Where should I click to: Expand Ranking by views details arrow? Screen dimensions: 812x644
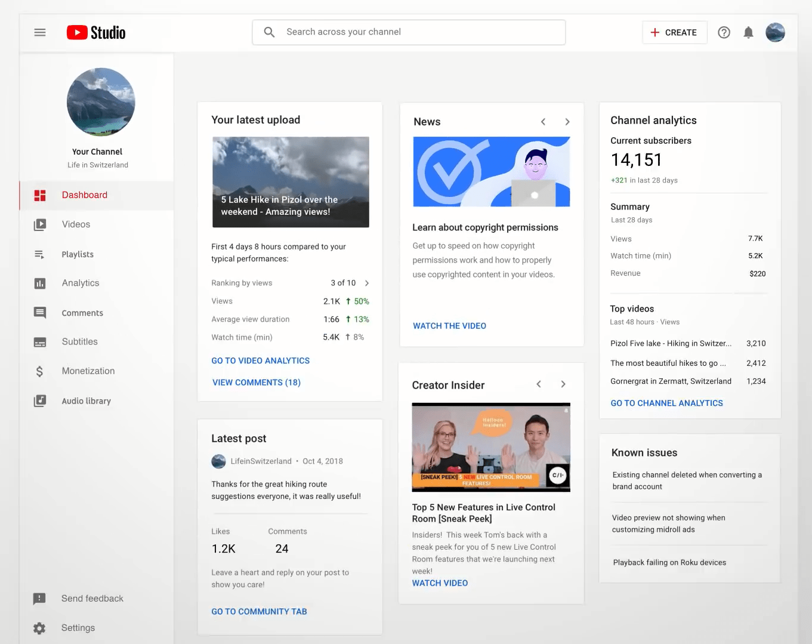tap(367, 283)
